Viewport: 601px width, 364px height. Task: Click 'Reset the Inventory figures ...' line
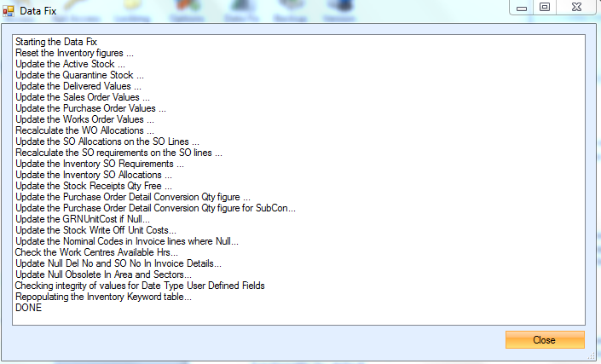[74, 53]
